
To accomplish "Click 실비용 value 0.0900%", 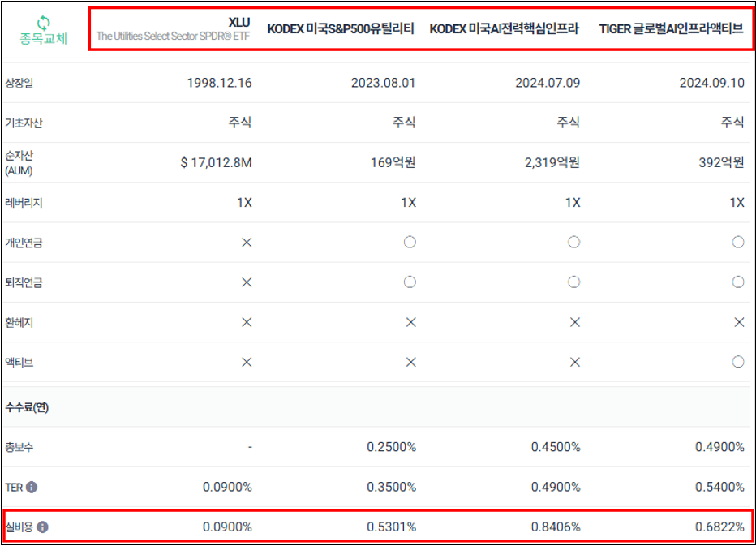I will [228, 527].
